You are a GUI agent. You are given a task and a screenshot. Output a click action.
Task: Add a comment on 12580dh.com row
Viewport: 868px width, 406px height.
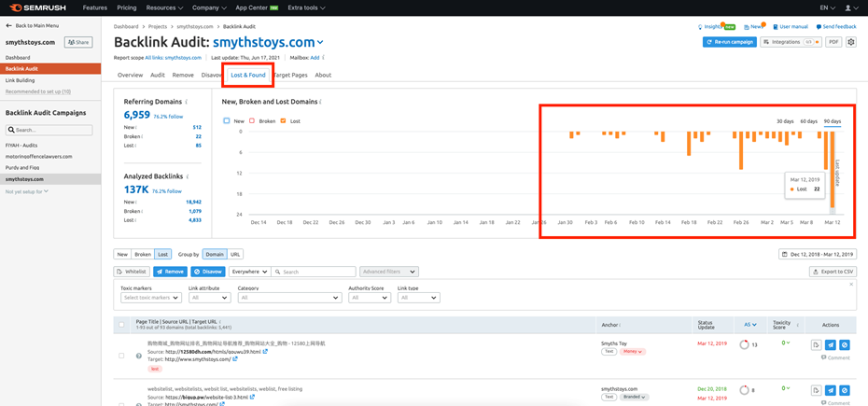835,357
